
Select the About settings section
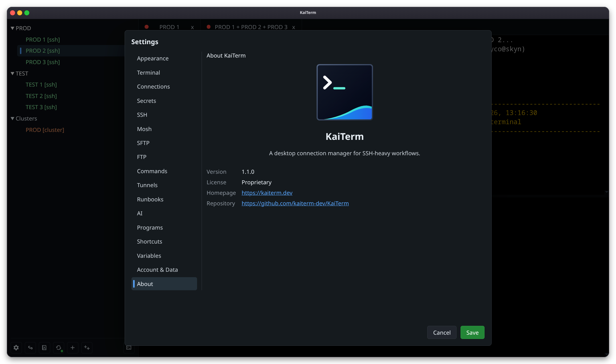164,284
